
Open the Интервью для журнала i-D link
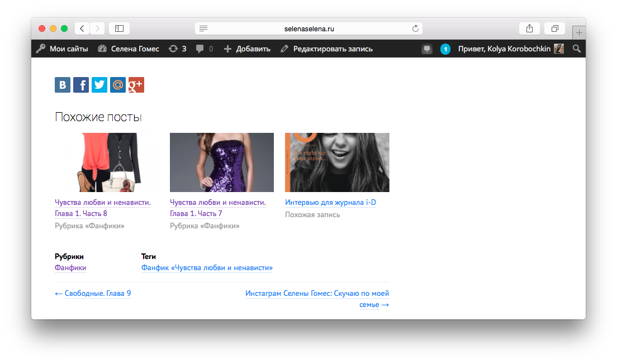(330, 203)
